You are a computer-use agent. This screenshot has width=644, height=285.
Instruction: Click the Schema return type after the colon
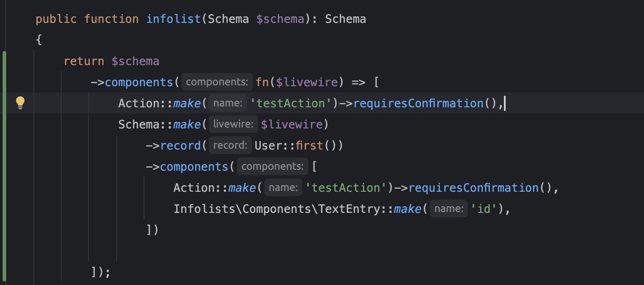tap(345, 19)
